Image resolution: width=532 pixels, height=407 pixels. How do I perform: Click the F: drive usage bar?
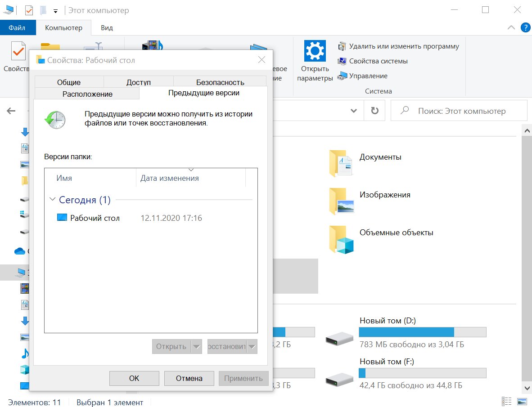point(423,373)
